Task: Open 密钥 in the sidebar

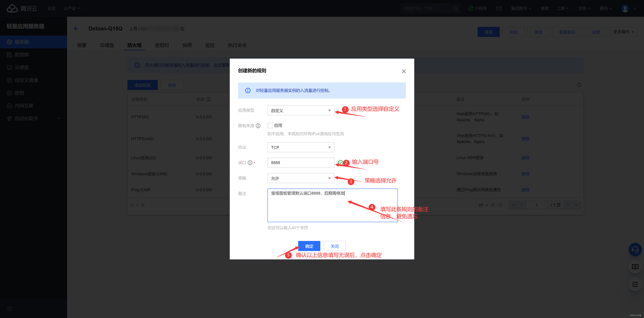Action: coord(34,93)
